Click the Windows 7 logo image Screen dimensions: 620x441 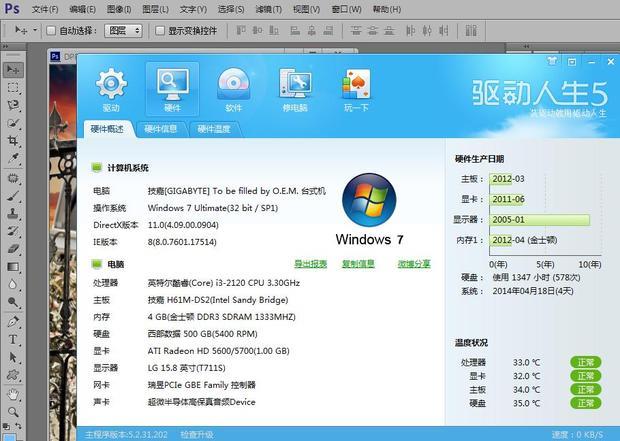(369, 200)
